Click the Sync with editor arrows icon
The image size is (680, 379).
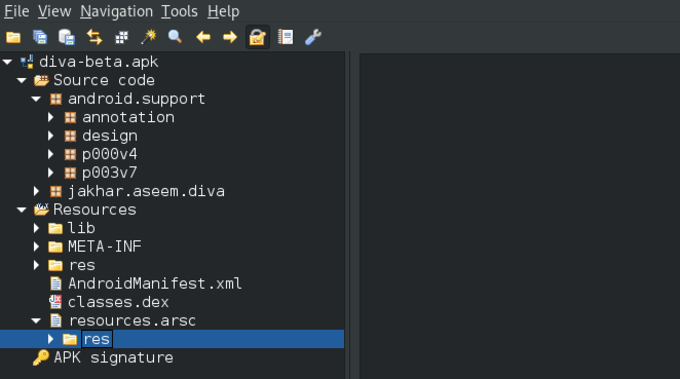click(x=94, y=37)
